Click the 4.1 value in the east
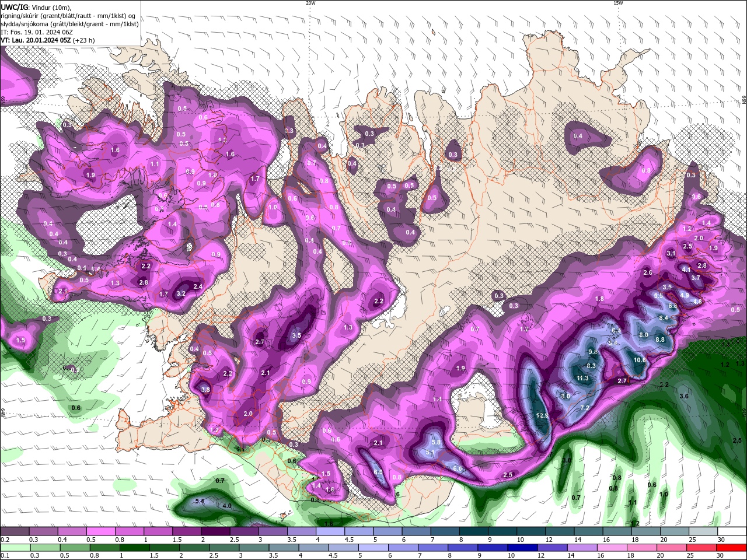Screen dimensions: 747x560 click(x=686, y=269)
